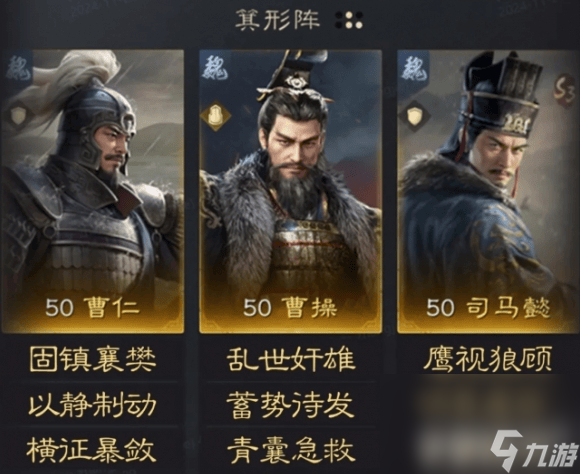Click the 魏 faction badge on 曹仁's card
The image size is (580, 474).
pyautogui.click(x=18, y=68)
